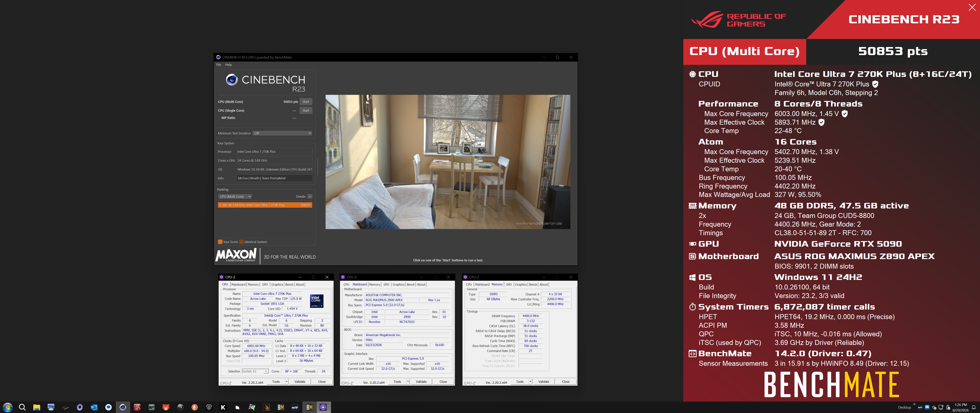Start the CPU (Single Core) test
This screenshot has height=413, width=980.
306,111
